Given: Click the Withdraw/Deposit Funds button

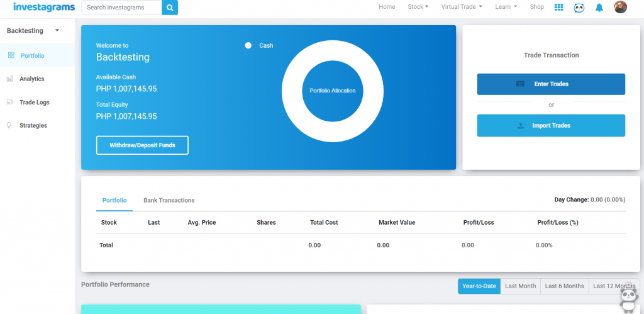Looking at the screenshot, I should point(142,145).
